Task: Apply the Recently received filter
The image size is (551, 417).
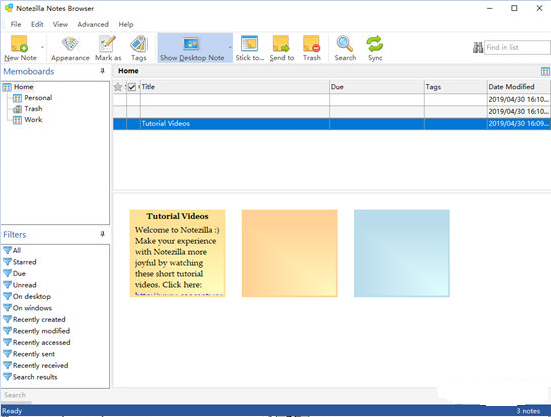Action: click(36, 365)
